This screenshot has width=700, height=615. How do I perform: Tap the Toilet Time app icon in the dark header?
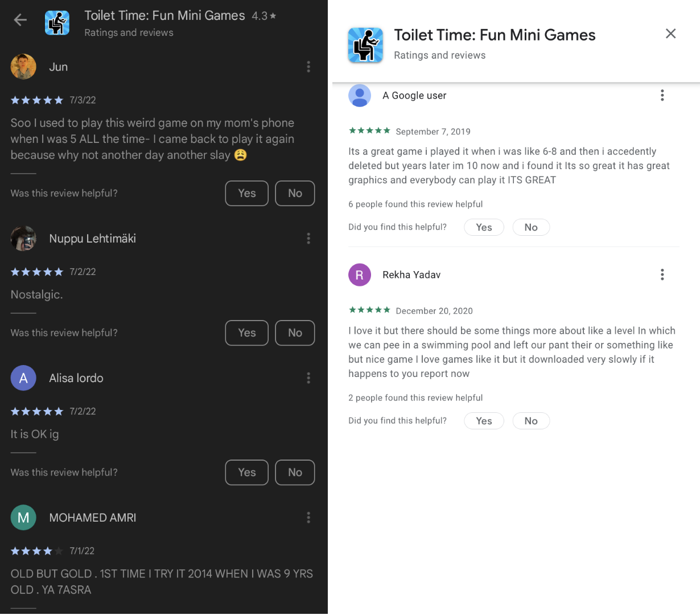point(57,23)
